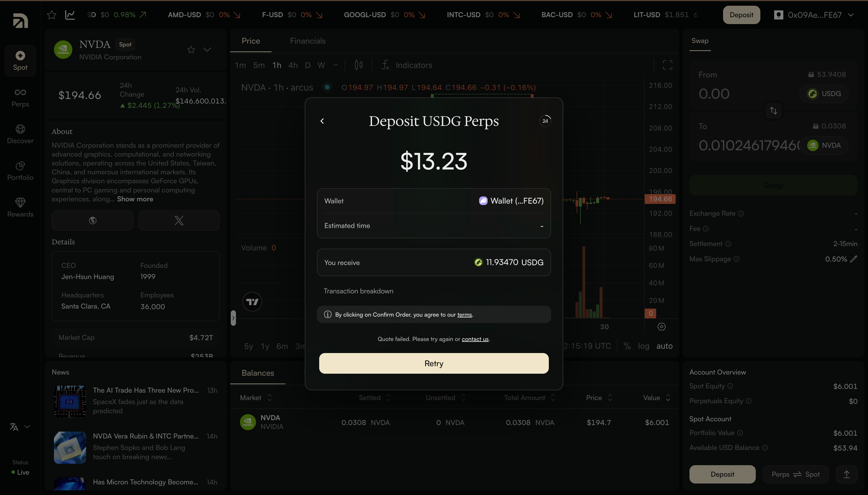The height and width of the screenshot is (495, 868).
Task: Click the chart icon in ticker bar
Action: coord(70,15)
